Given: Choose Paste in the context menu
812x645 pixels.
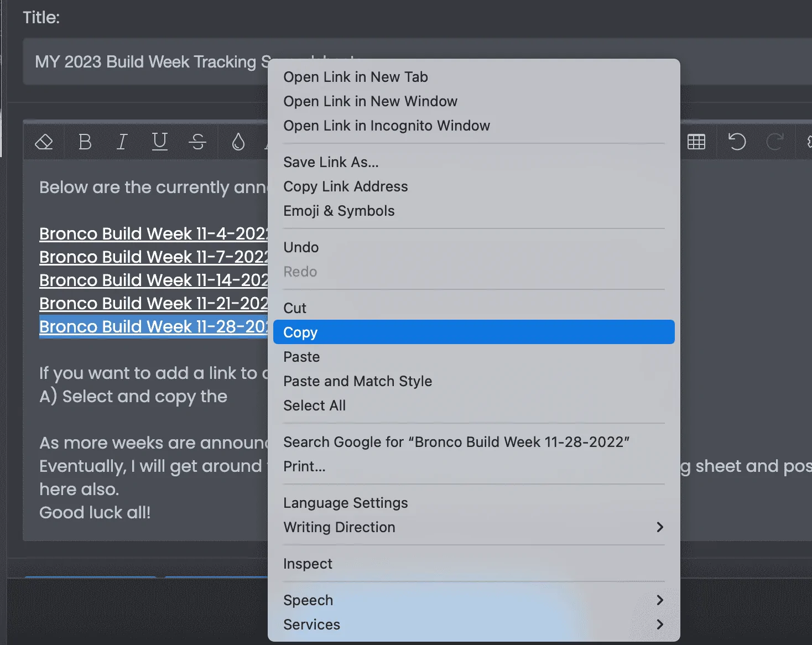Looking at the screenshot, I should [x=474, y=357].
